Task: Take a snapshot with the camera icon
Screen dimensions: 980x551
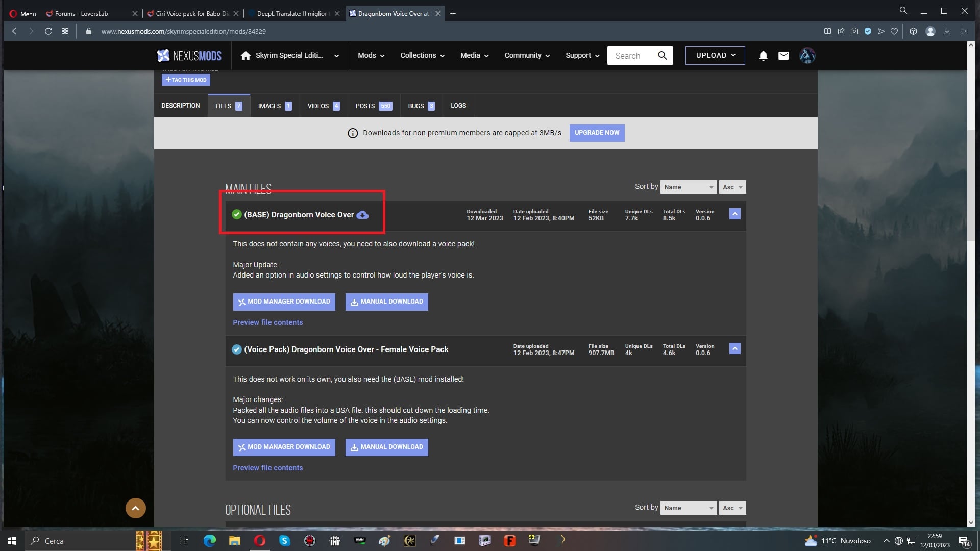Action: tap(854, 31)
